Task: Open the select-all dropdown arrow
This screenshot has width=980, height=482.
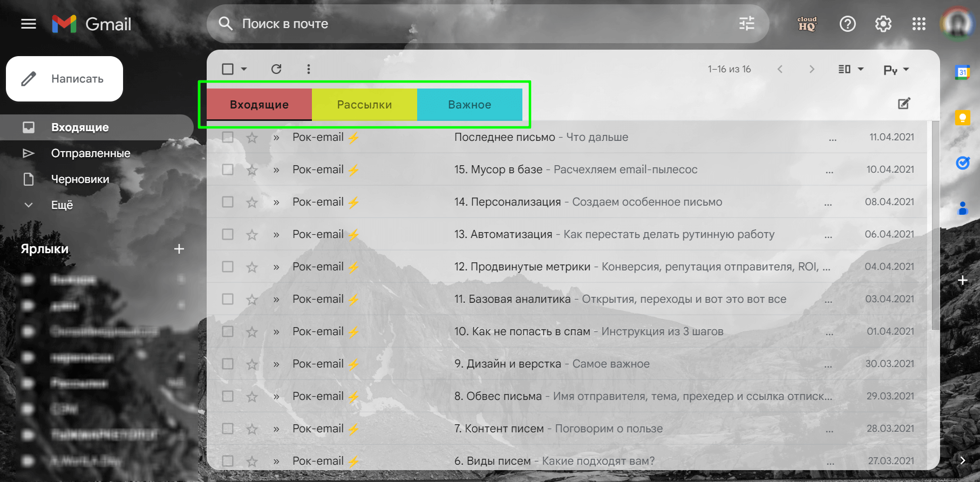Action: click(x=244, y=69)
